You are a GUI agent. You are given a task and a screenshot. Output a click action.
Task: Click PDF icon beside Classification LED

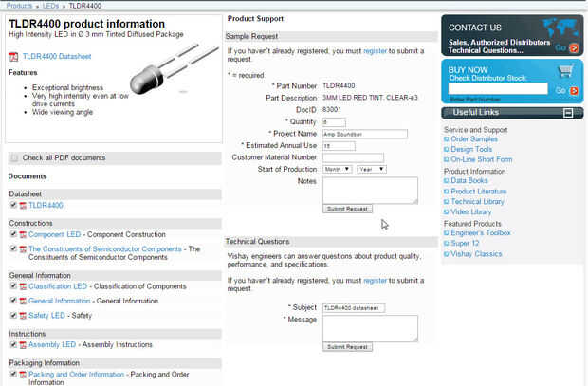point(23,286)
